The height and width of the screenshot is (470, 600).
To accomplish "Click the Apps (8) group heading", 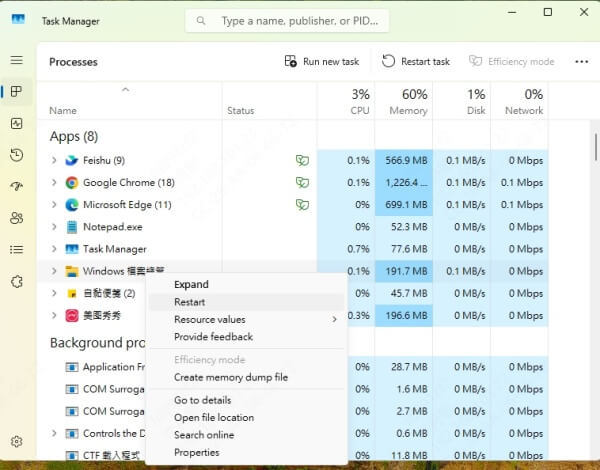I will click(74, 136).
